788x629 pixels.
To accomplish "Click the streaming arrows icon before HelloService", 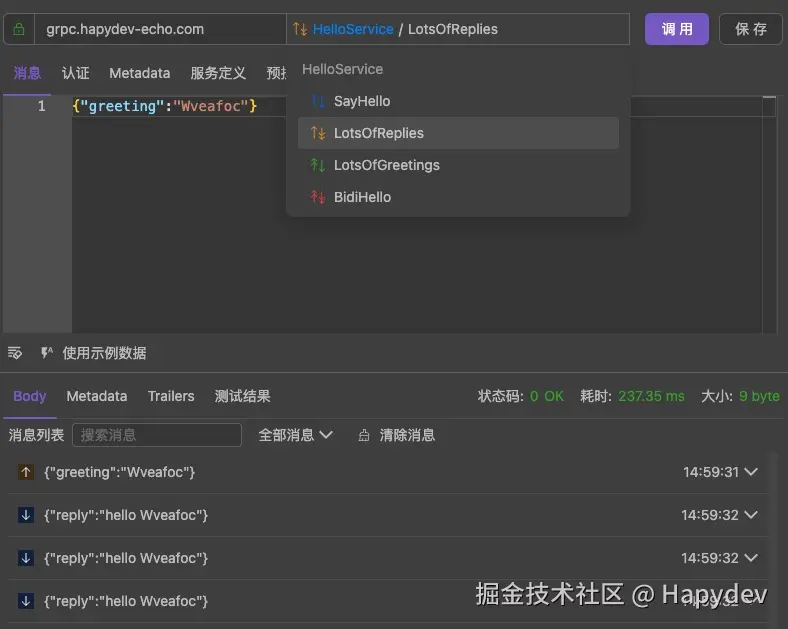I will (300, 29).
